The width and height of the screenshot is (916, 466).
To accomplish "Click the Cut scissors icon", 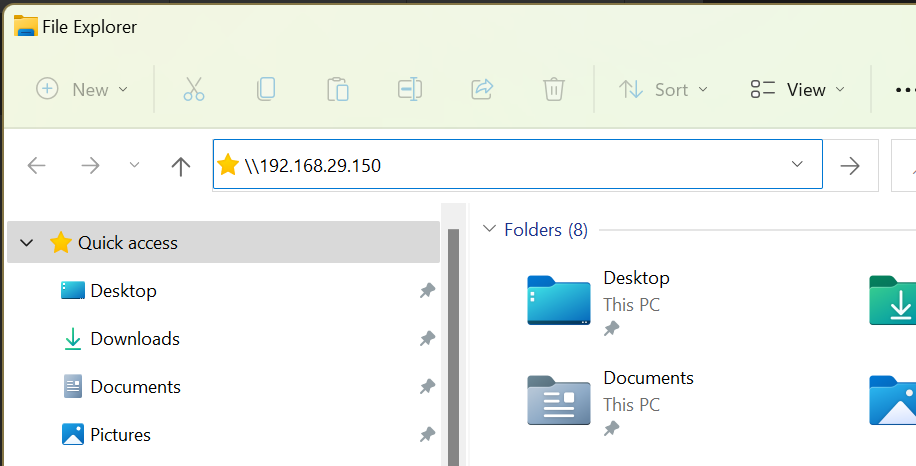I will [x=193, y=89].
